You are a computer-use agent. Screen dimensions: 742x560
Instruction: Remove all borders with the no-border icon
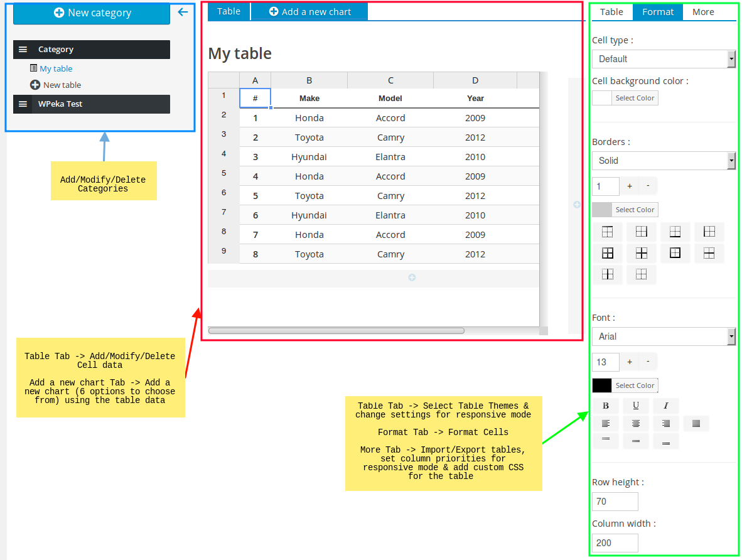point(641,274)
